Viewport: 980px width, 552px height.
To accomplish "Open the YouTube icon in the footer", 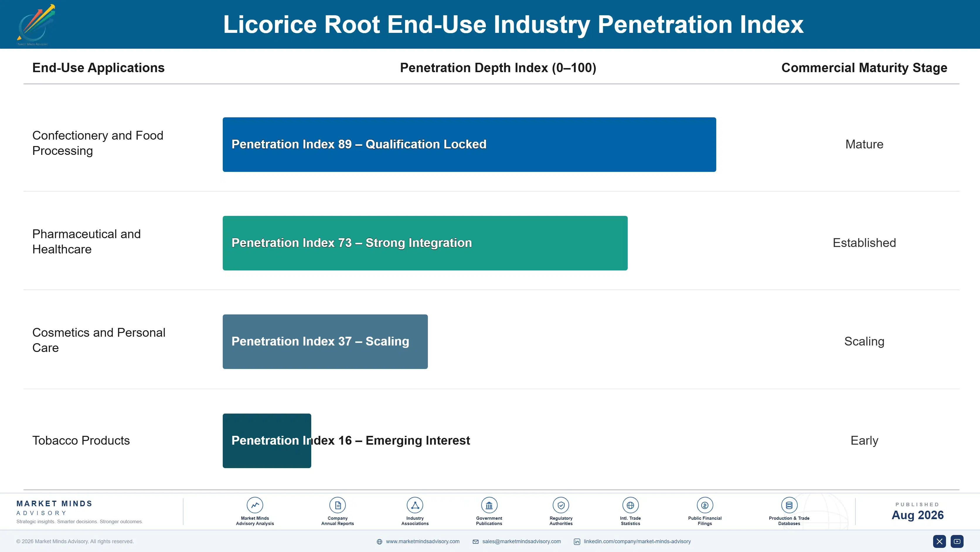I will pyautogui.click(x=957, y=541).
